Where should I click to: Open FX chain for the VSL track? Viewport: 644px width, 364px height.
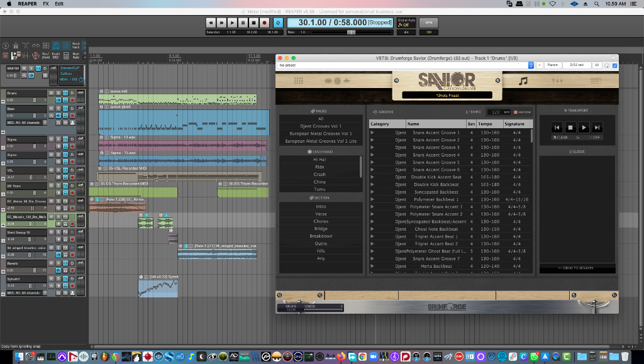[x=65, y=170]
